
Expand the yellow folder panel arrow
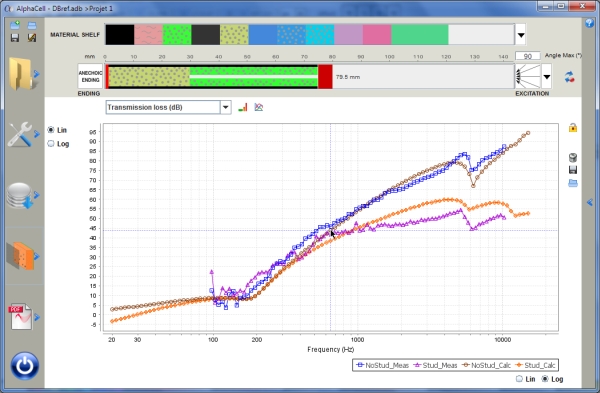(x=37, y=73)
